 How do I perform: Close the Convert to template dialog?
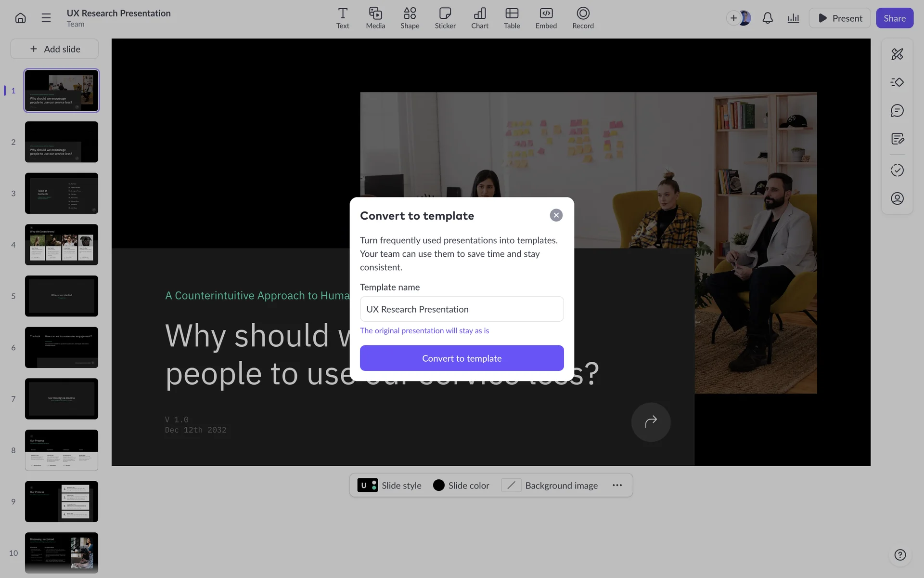(x=556, y=215)
